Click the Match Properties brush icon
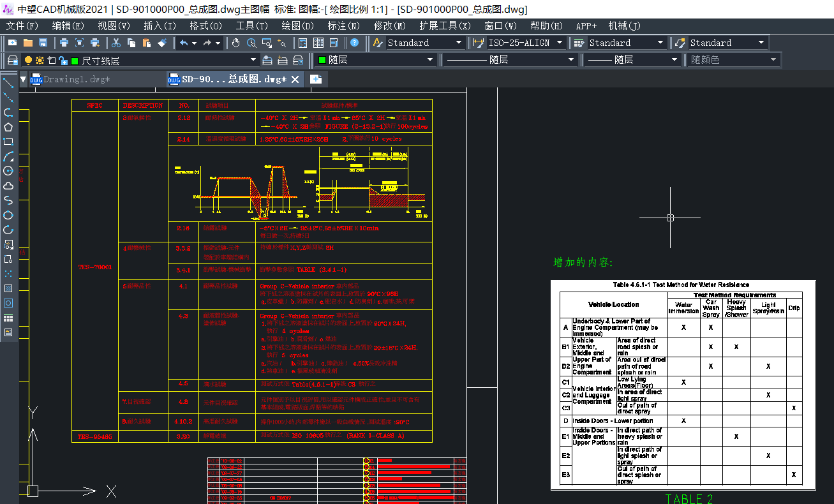Viewport: 834px width, 504px height. coord(162,43)
